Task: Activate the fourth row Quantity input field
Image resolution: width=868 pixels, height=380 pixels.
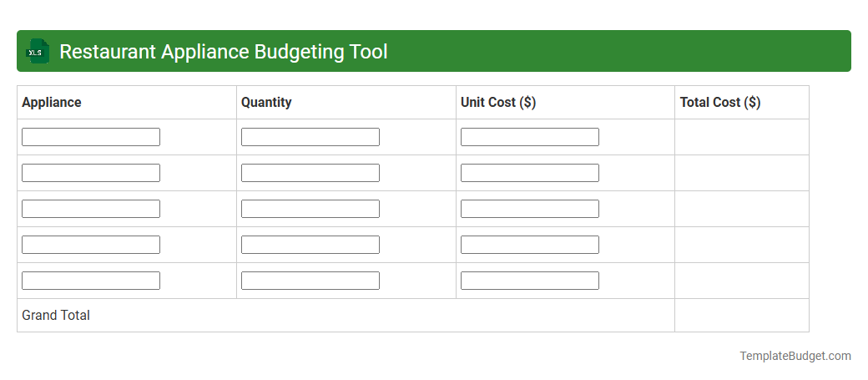Action: [x=310, y=245]
